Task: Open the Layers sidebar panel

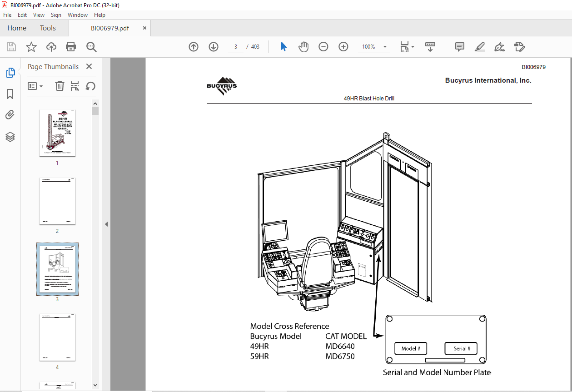Action: pos(10,137)
